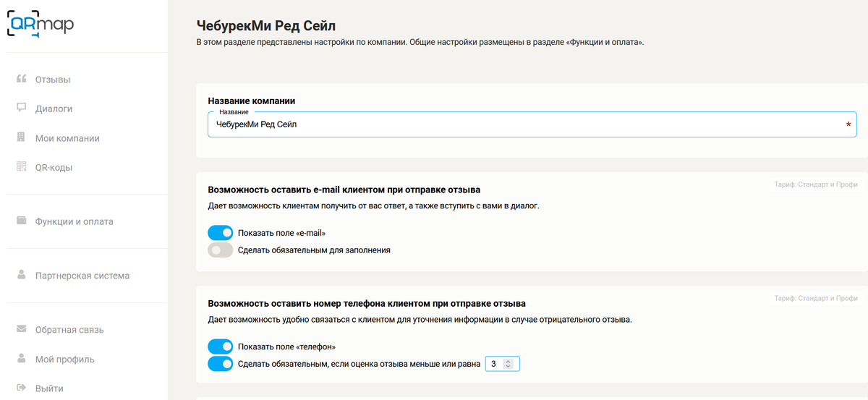
Task: Click the rating threshold stepper arrows
Action: 509,364
